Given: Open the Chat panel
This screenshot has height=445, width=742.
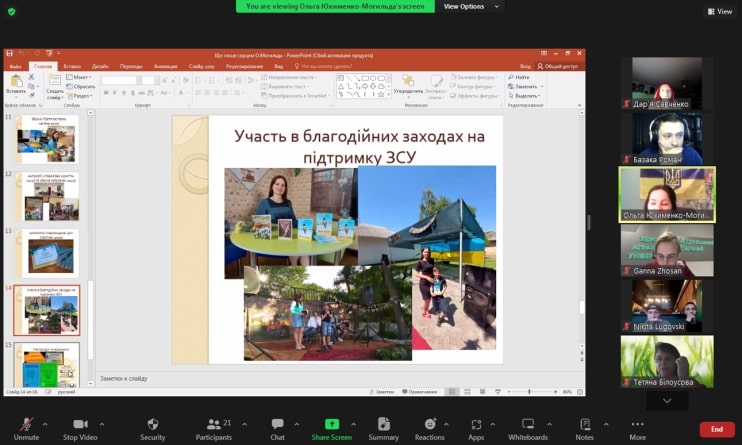Looking at the screenshot, I should click(277, 429).
